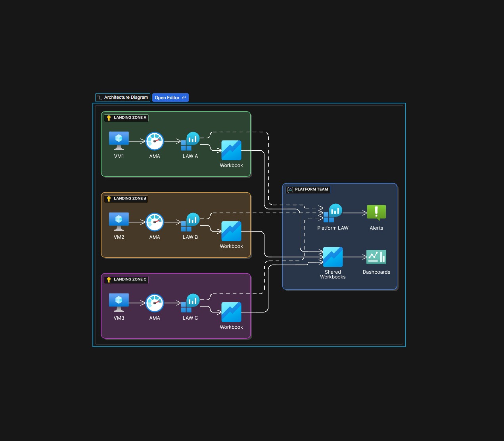Select the Workbook icon in Landing Zone B
504x441 pixels.
point(231,232)
